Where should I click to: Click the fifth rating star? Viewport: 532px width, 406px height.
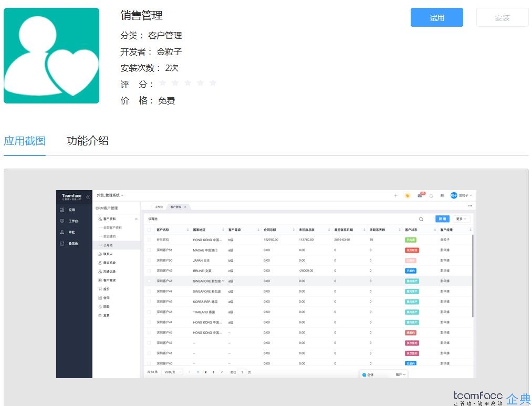pyautogui.click(x=213, y=83)
